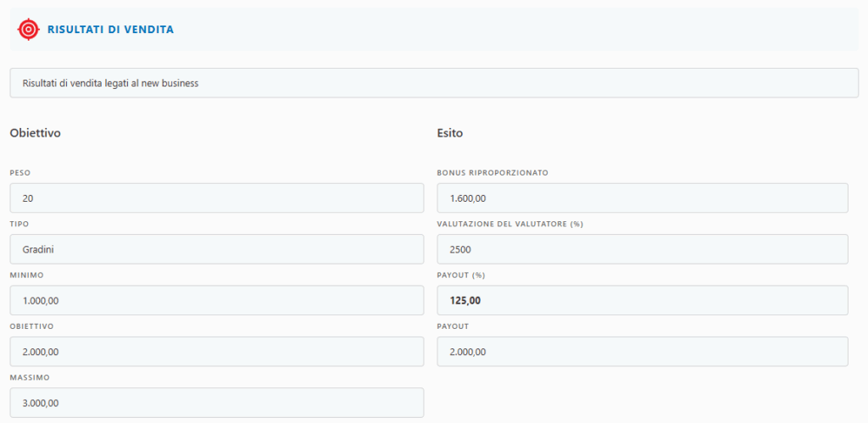Focus the Massimo field showing 3.000,00
The image size is (868, 423).
click(216, 403)
